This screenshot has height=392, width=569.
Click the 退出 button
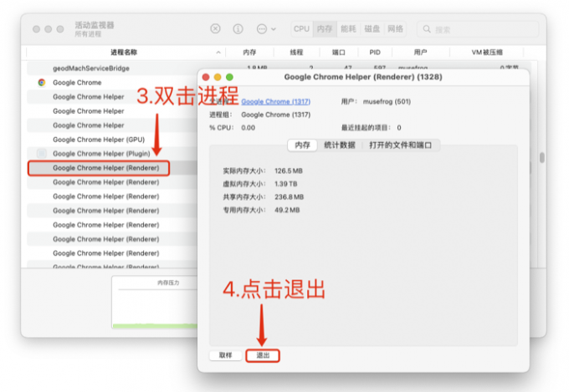263,355
